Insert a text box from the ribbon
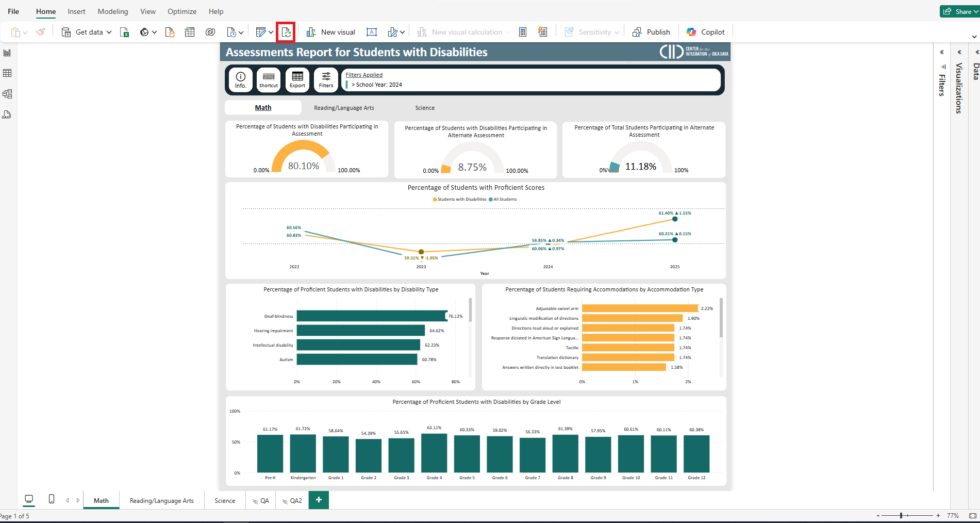The image size is (980, 523). tap(371, 32)
